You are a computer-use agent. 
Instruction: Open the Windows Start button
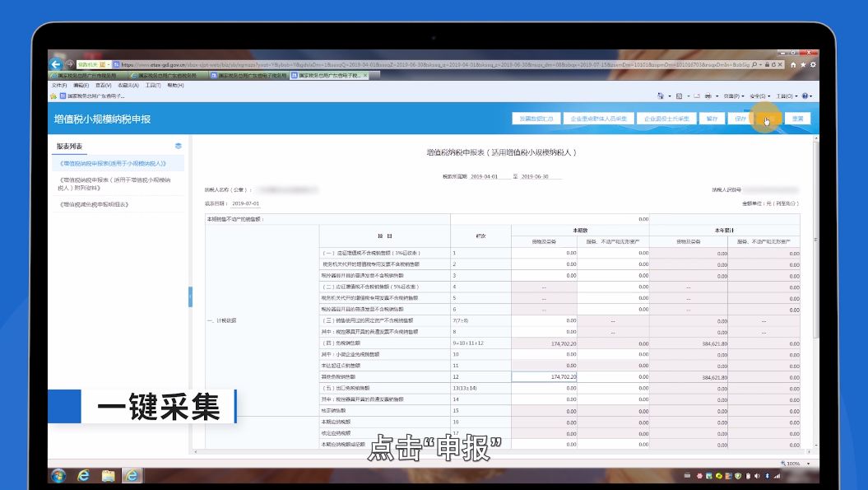pos(58,475)
